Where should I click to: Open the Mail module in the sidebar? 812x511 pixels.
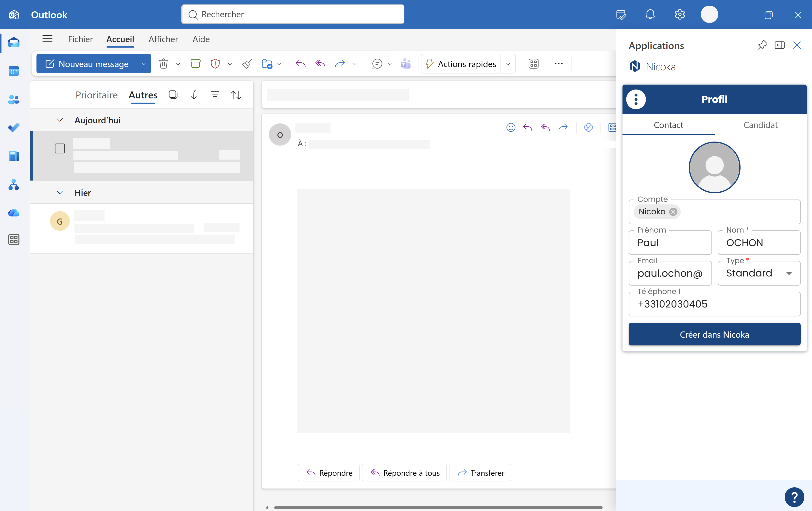point(14,42)
